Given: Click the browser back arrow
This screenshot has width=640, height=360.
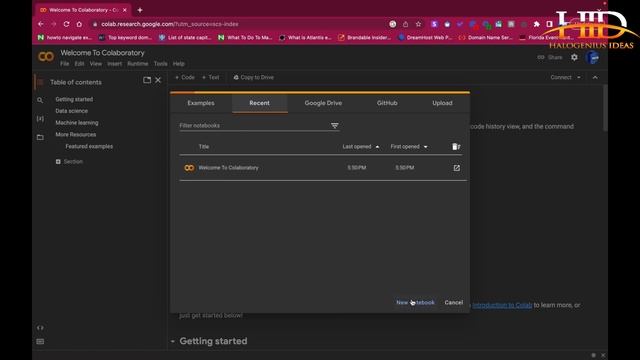Looking at the screenshot, I should pos(41,24).
